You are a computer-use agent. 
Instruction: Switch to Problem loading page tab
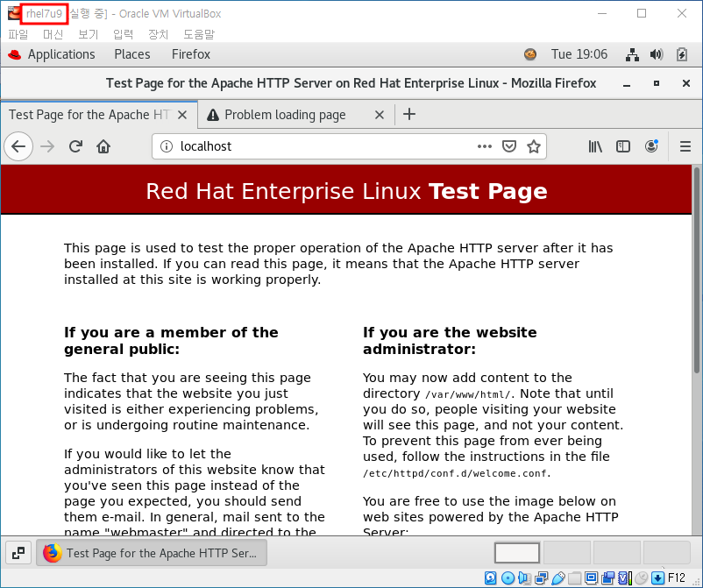[296, 115]
